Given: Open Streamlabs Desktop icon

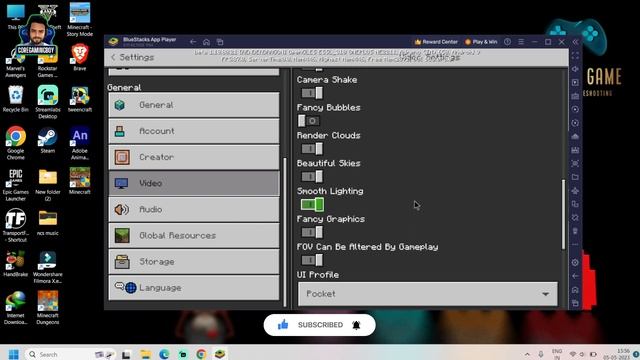Looking at the screenshot, I should [48, 102].
